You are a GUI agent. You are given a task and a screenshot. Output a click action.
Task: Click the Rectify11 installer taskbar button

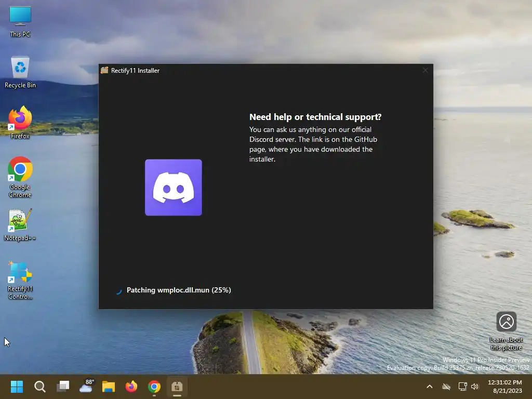pyautogui.click(x=177, y=387)
